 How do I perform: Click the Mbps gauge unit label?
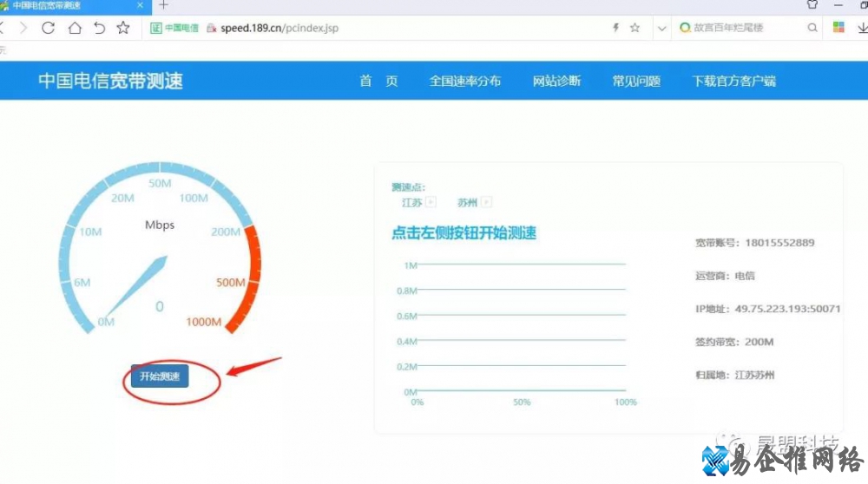pos(160,226)
